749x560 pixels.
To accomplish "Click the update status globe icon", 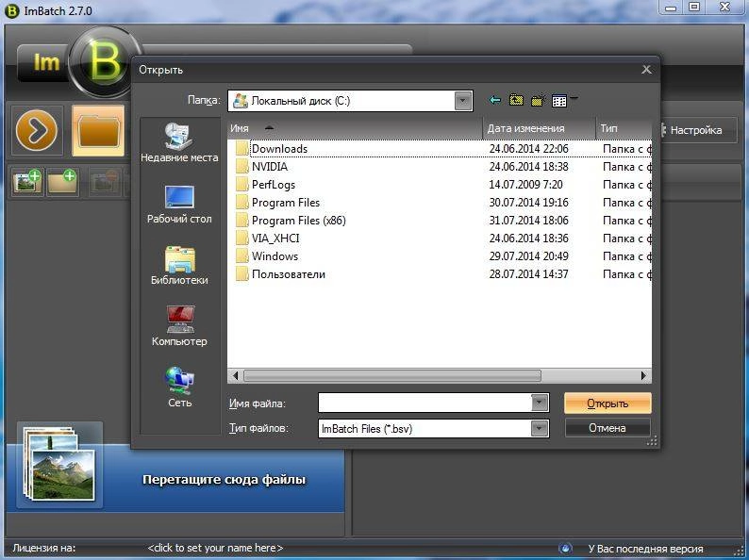I will click(565, 549).
